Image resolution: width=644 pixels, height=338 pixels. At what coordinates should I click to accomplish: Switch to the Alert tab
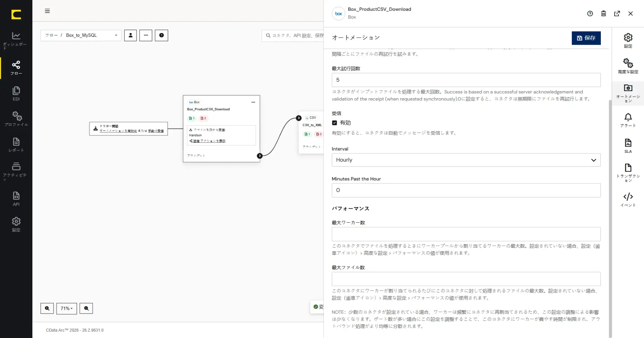point(628,120)
